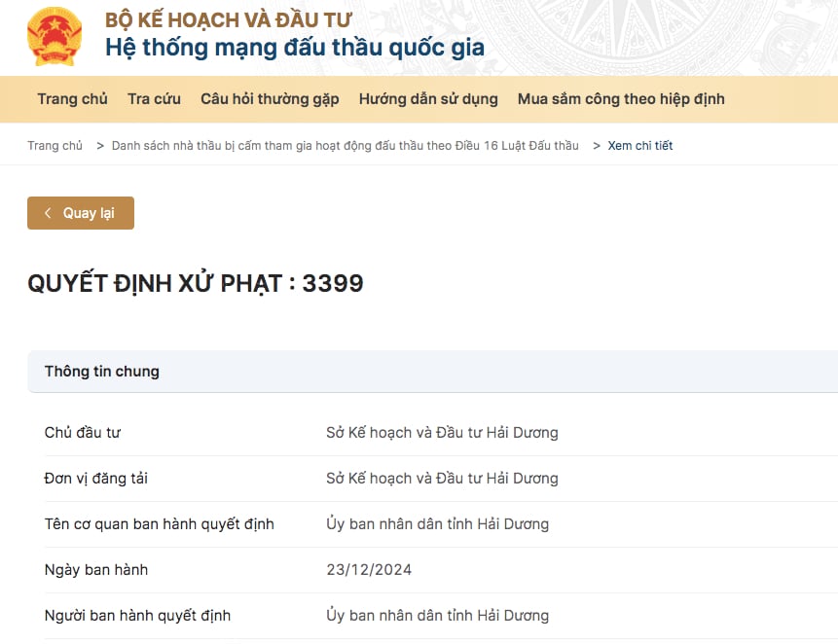
Task: Click the Đơn vị đăng tải row
Action: click(x=94, y=478)
